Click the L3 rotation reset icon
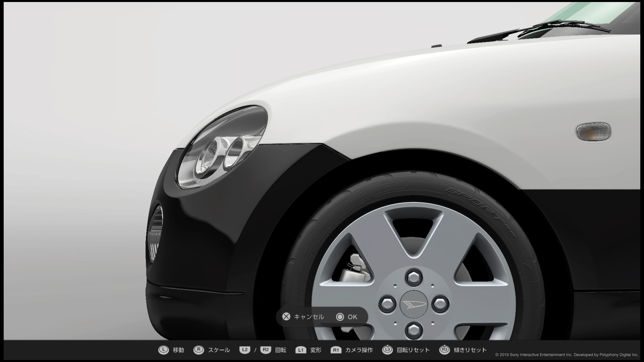The image size is (644, 362). (x=387, y=350)
